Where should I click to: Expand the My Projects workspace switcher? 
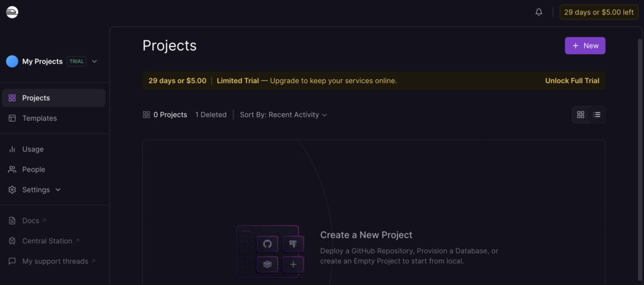click(x=94, y=62)
